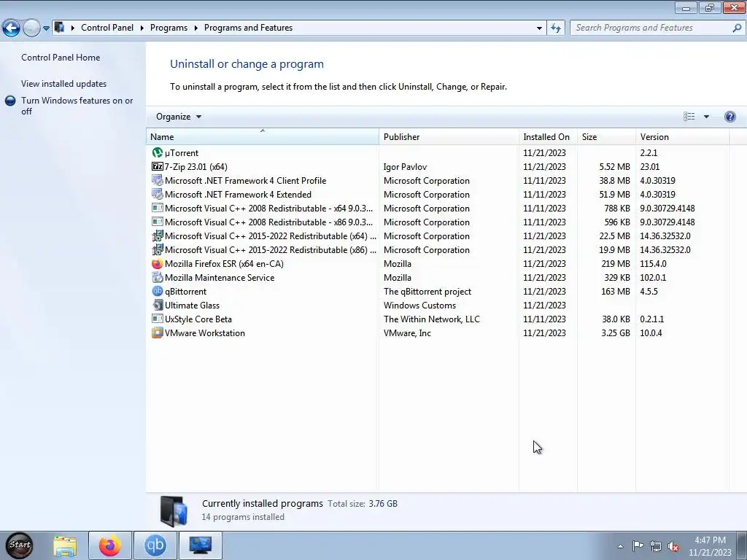The width and height of the screenshot is (747, 560).
Task: Sort by the Publisher column header
Action: 449,136
